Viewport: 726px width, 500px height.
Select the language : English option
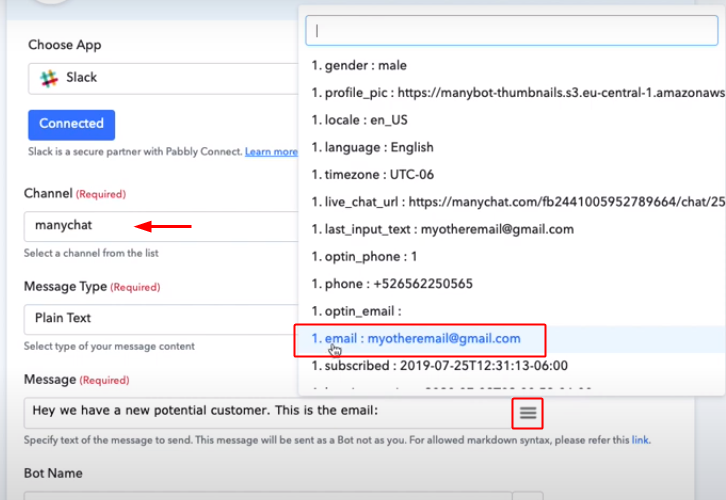click(x=512, y=148)
